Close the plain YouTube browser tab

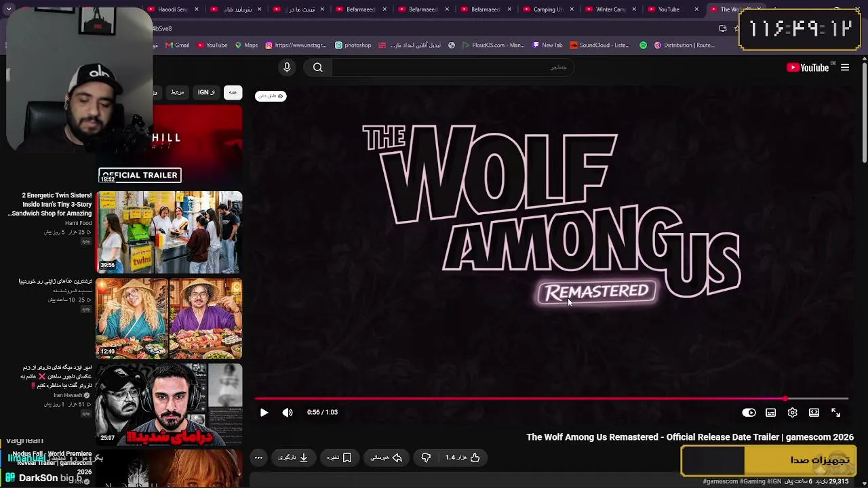[x=696, y=9]
